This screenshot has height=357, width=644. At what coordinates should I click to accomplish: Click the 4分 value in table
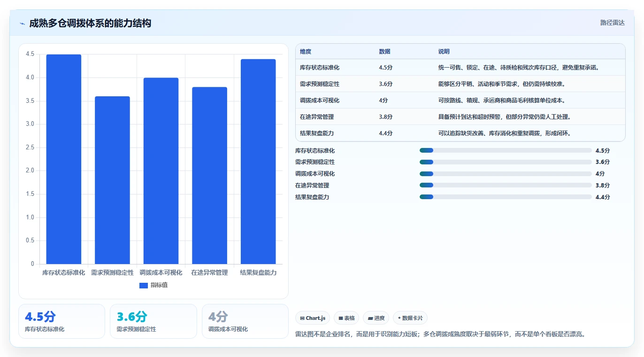coord(383,101)
